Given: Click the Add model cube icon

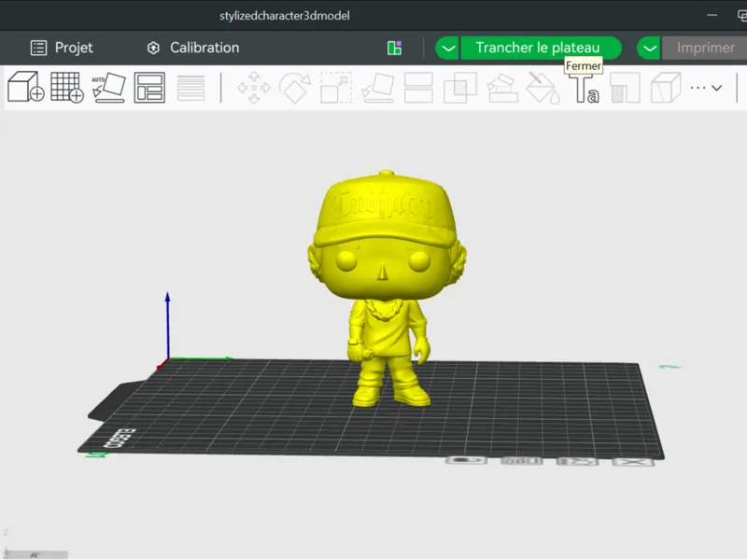Looking at the screenshot, I should (26, 87).
